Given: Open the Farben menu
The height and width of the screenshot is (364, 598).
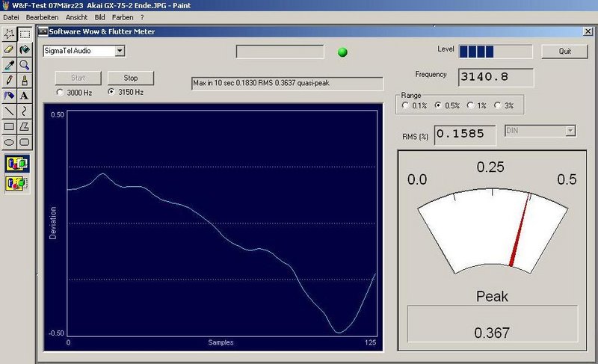Looking at the screenshot, I should 123,17.
